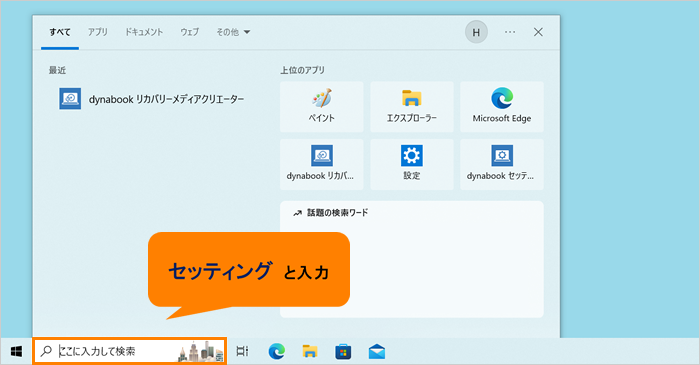Click the 上位のアプリ heading

click(x=302, y=70)
